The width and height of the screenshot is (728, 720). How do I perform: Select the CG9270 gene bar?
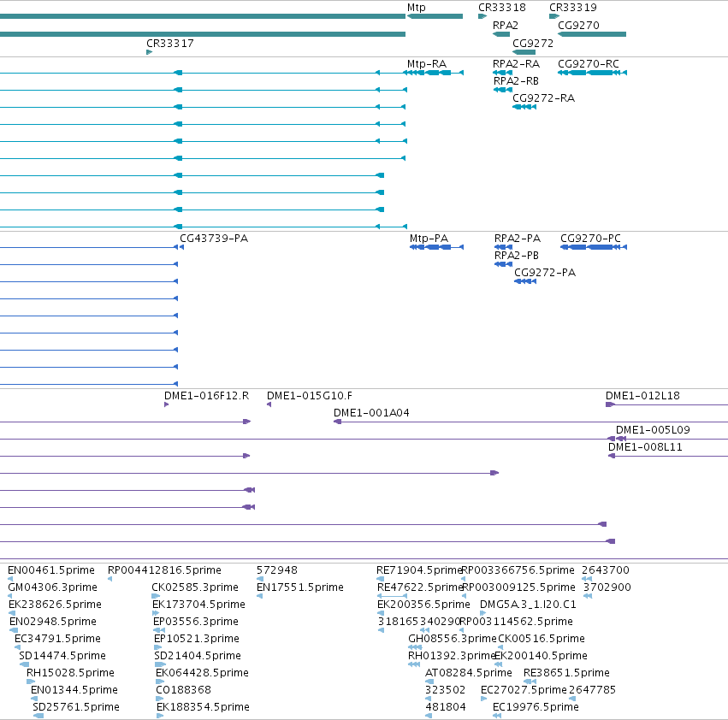pos(592,34)
